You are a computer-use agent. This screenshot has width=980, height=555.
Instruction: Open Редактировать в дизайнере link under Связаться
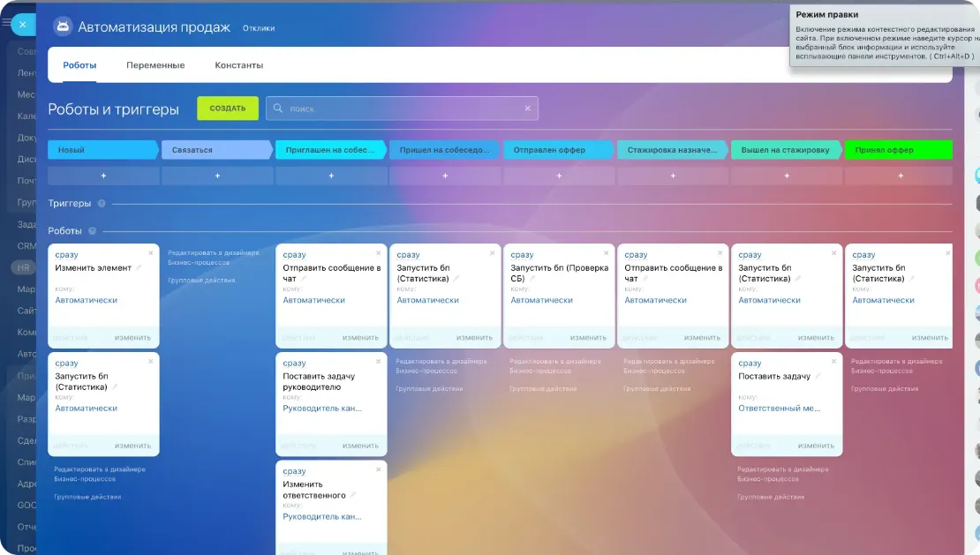pyautogui.click(x=213, y=258)
